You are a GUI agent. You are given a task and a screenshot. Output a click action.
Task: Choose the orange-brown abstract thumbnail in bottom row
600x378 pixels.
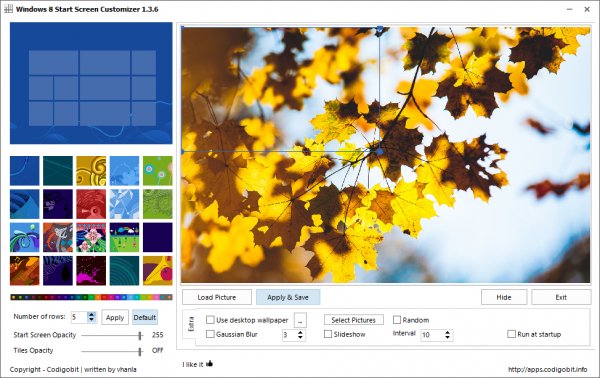(24, 270)
